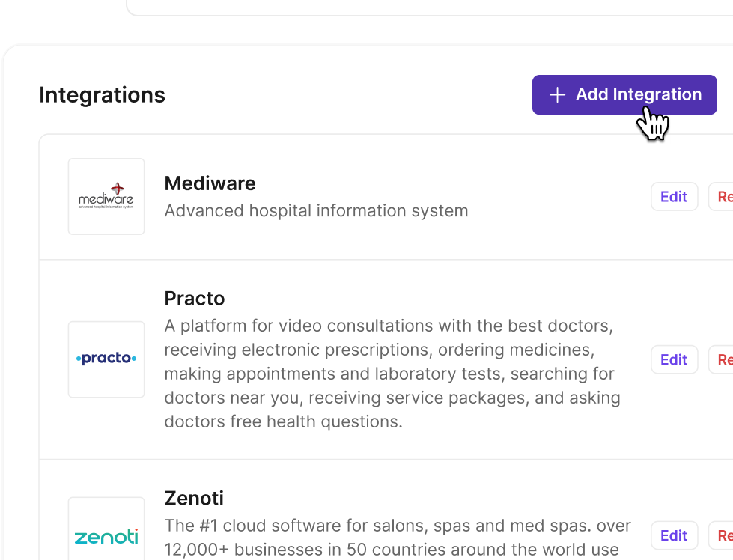Click the Integrations section heading
Image resolution: width=733 pixels, height=560 pixels.
[x=102, y=95]
